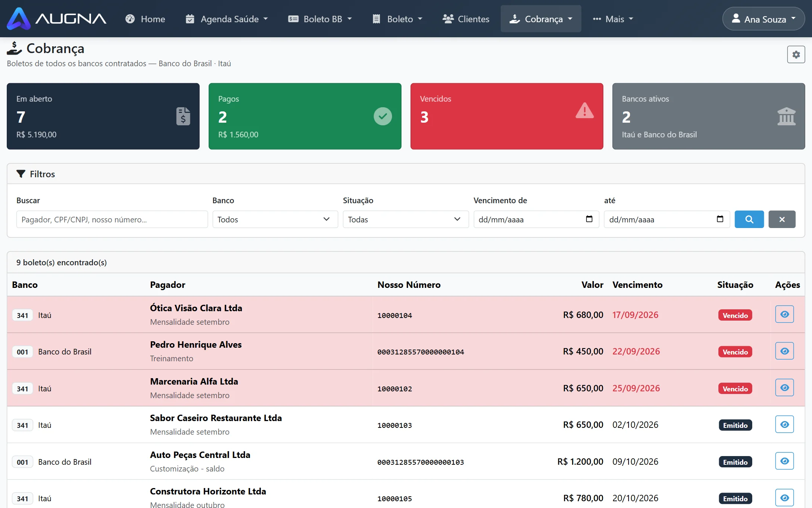The height and width of the screenshot is (508, 812).
Task: Click the Valor column header
Action: click(592, 285)
